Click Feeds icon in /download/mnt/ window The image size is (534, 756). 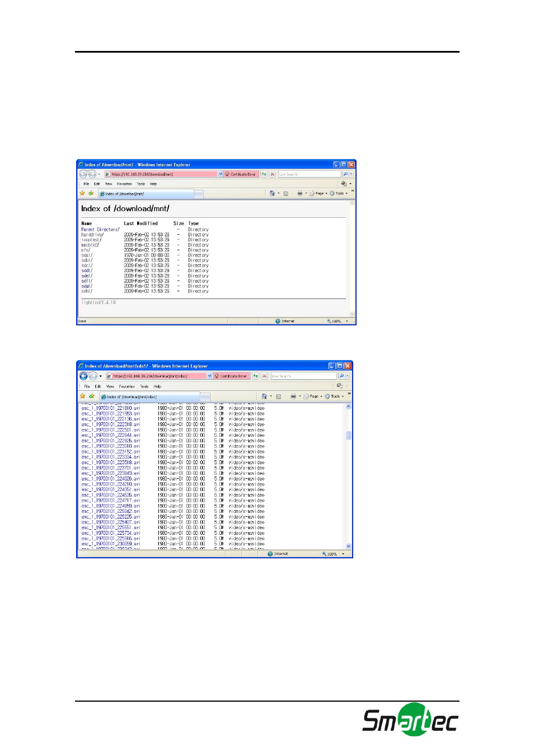[286, 193]
